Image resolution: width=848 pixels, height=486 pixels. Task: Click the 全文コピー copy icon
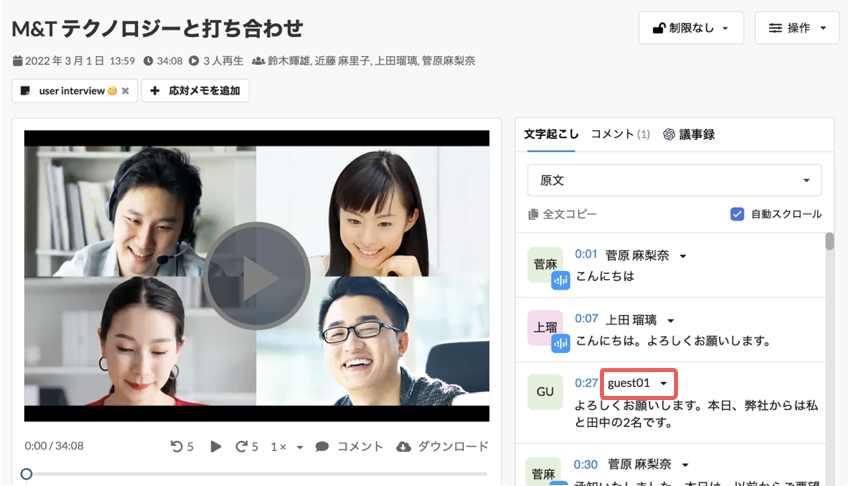pos(533,214)
